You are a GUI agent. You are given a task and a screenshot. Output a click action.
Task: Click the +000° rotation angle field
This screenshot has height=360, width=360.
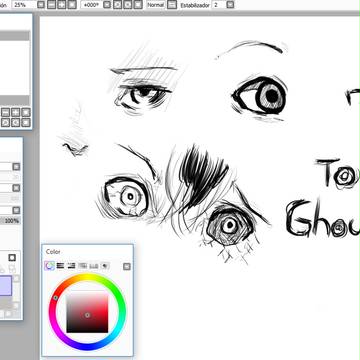[91, 5]
